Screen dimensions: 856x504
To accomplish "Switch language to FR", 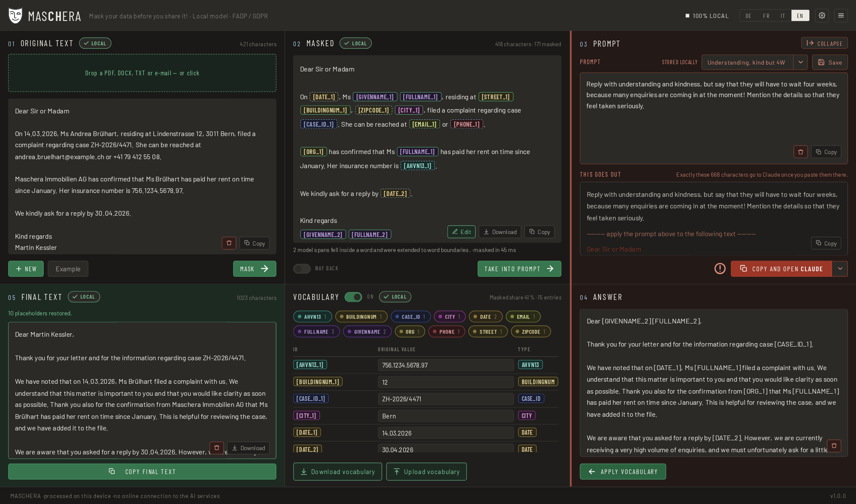I will (766, 16).
